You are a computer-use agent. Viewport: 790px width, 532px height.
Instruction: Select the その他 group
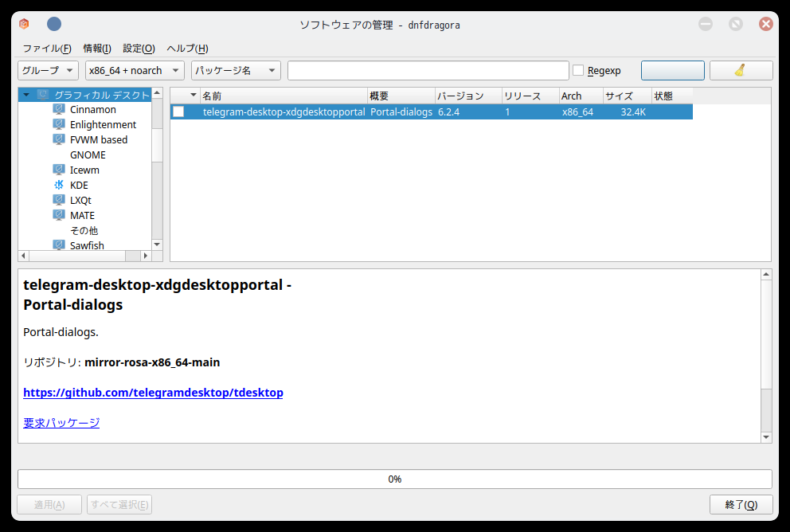(84, 230)
